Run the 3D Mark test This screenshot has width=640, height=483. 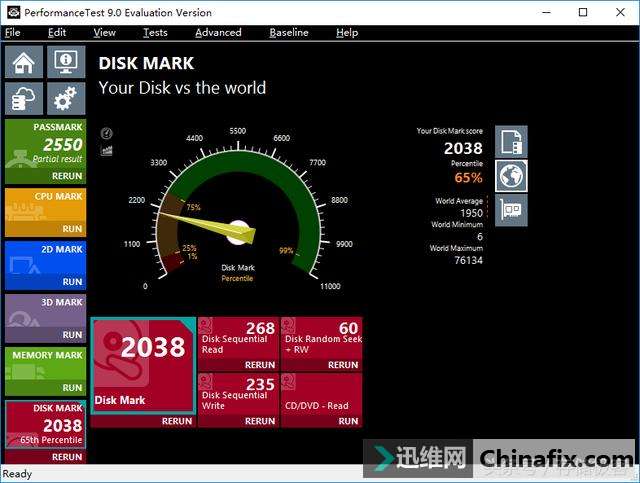72,335
